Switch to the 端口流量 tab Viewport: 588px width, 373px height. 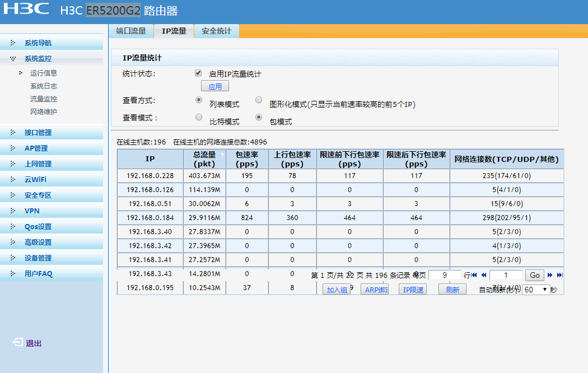click(x=130, y=31)
